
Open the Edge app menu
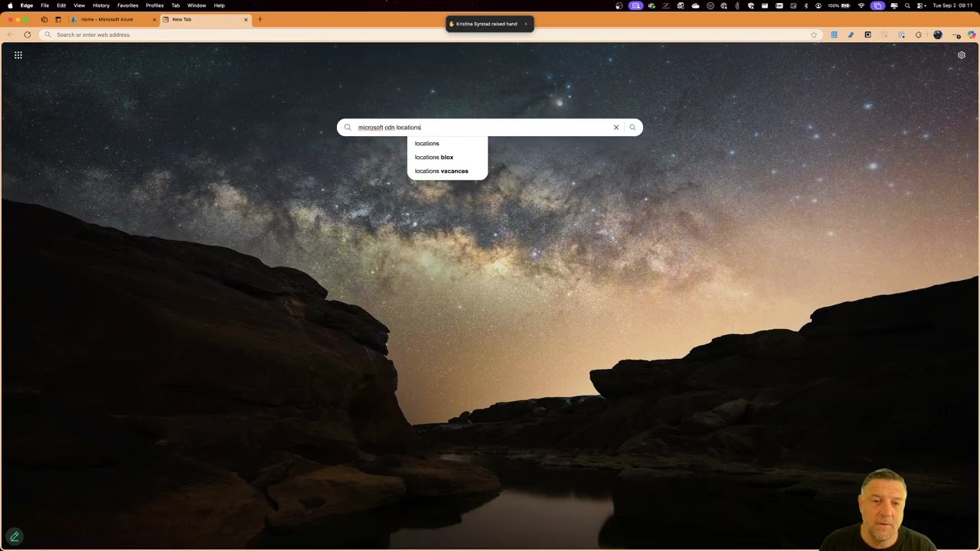(27, 5)
